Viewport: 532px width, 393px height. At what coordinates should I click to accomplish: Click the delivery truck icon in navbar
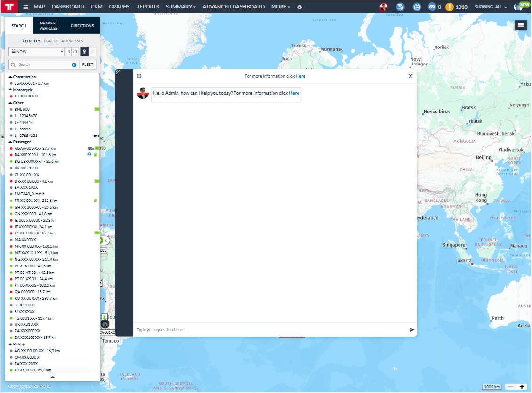pos(400,7)
